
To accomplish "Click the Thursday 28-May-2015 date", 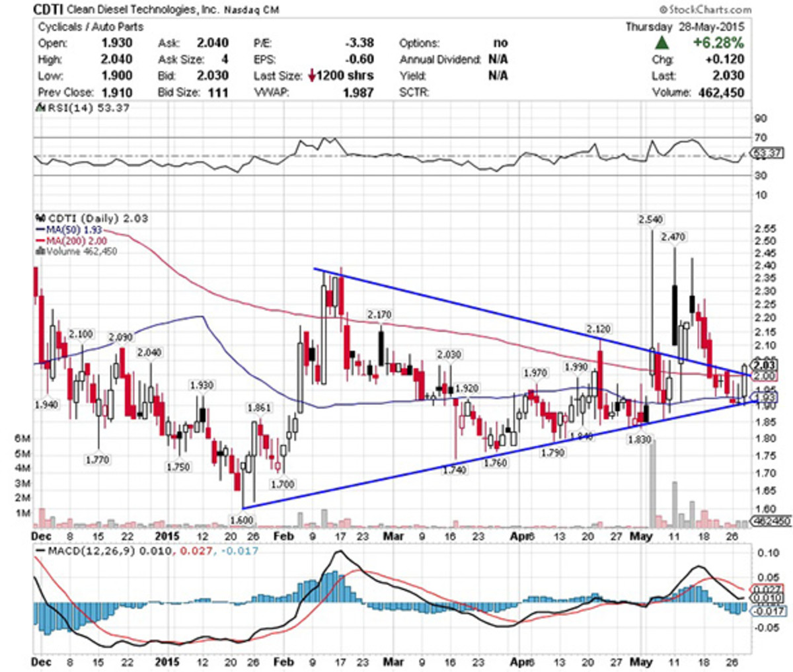I will (x=685, y=27).
